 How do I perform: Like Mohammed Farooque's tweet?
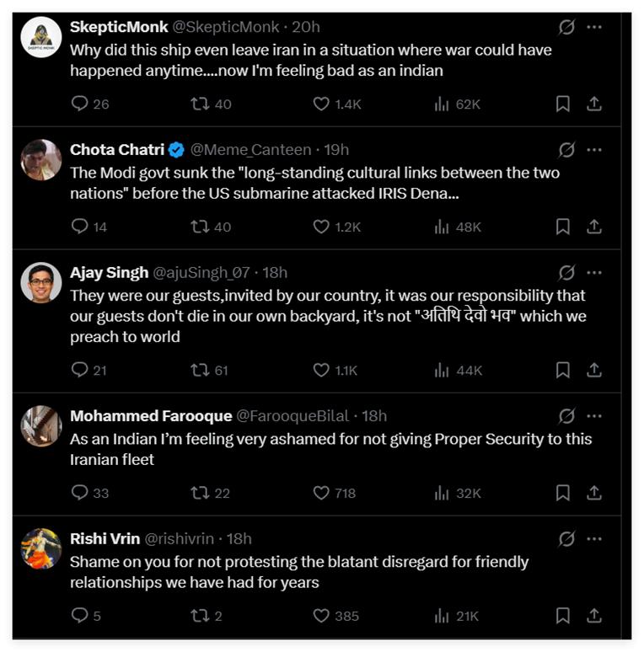point(321,493)
